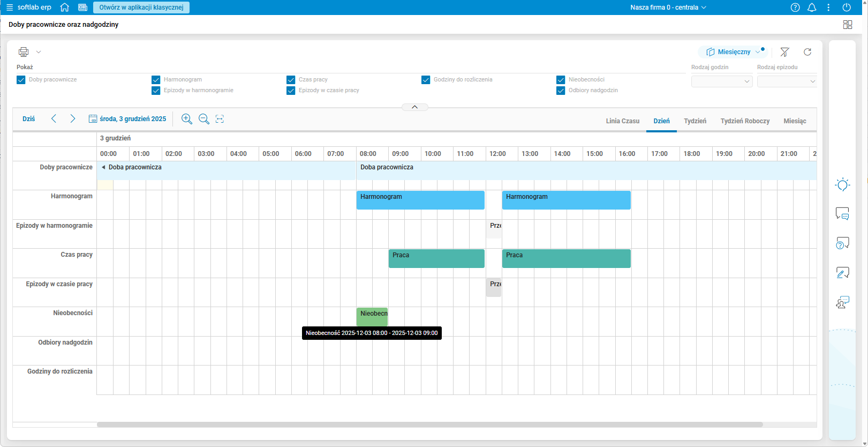Viewport: 868px width, 447px height.
Task: Toggle Doby pracownicze checkbox
Action: [x=21, y=80]
